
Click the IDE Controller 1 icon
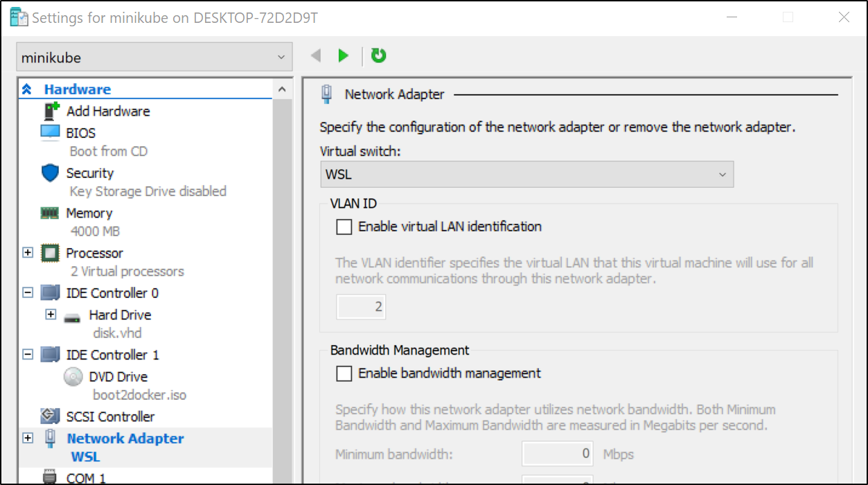50,355
